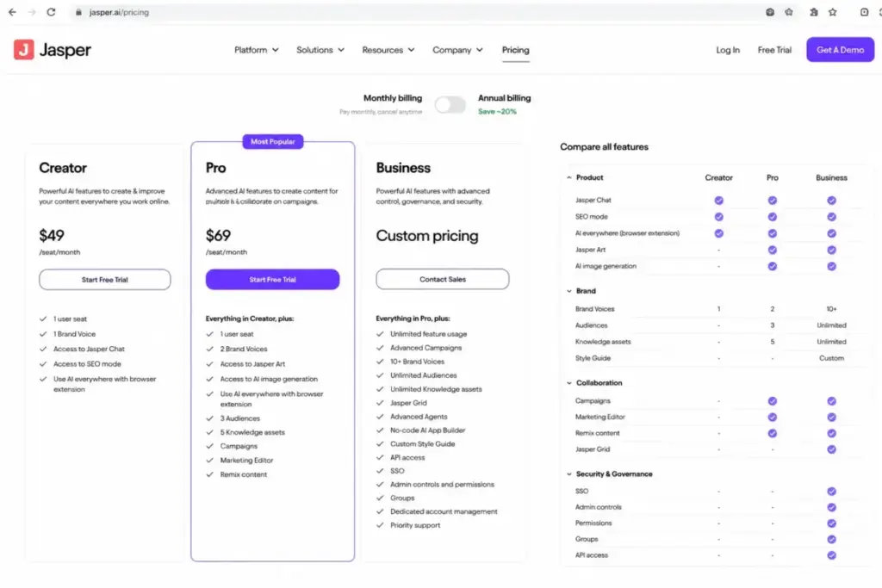Open the browser extensions puzzle icon

(813, 12)
